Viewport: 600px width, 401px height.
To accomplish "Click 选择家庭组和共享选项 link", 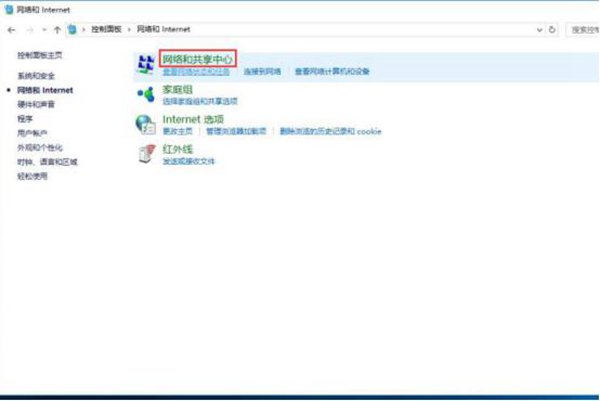I will [199, 102].
